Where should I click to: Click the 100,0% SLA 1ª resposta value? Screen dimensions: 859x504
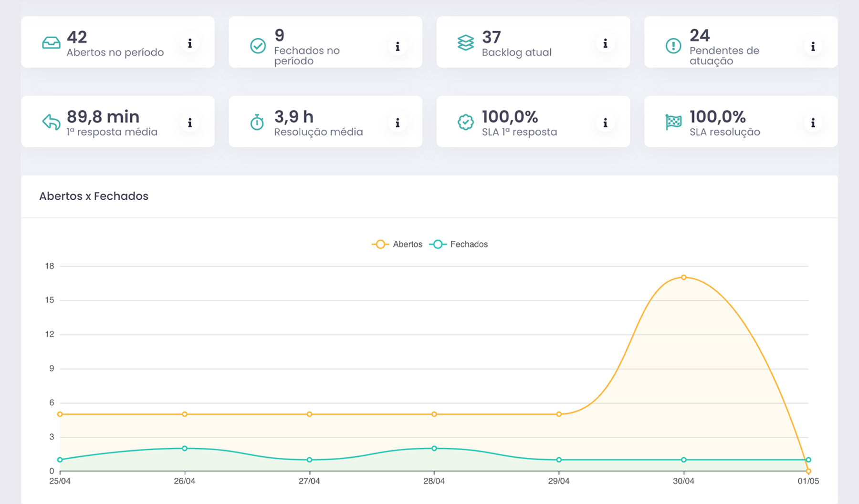click(510, 117)
